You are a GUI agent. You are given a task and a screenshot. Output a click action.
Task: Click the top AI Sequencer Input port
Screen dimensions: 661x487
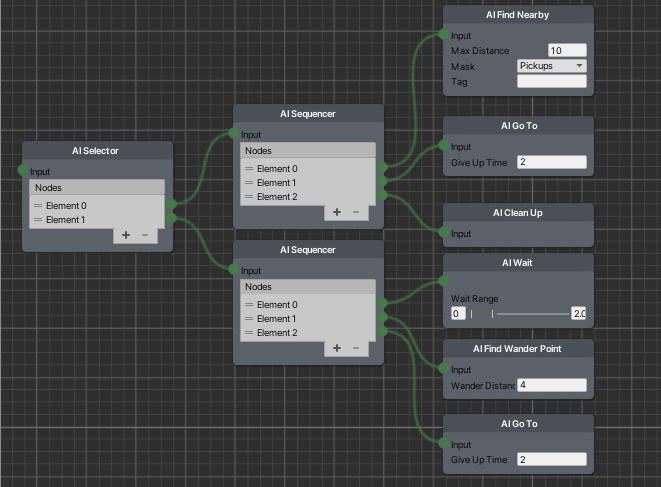[234, 133]
